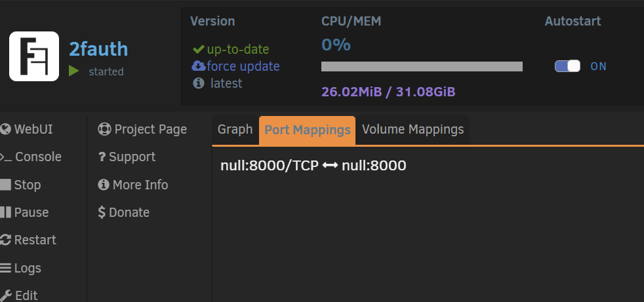644x302 pixels.
Task: Switch to the Graph tab
Action: [235, 130]
